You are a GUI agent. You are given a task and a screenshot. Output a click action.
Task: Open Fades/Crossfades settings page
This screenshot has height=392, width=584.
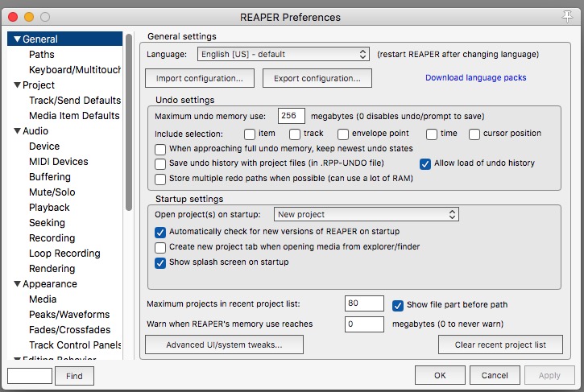coord(69,329)
